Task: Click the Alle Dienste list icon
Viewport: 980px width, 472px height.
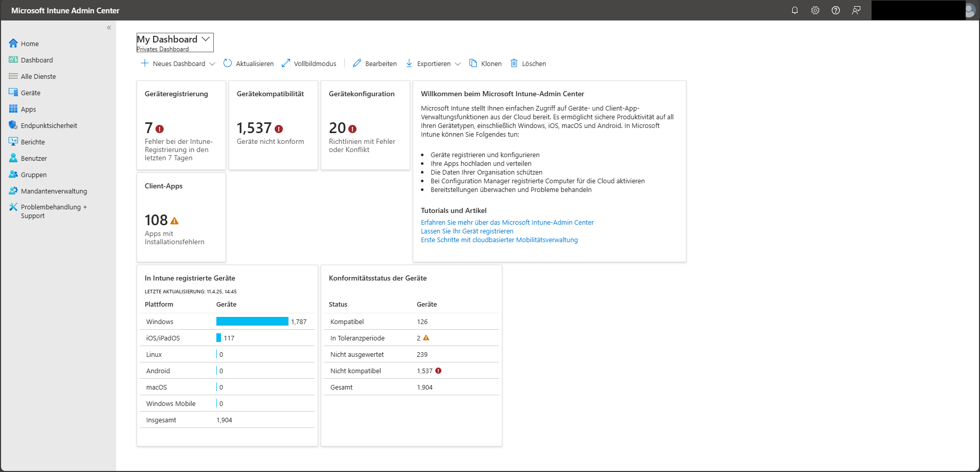Action: [x=13, y=76]
